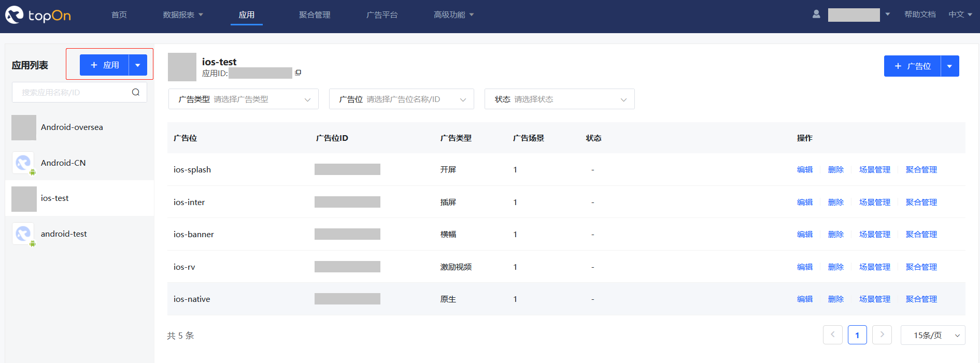Click the 激励视频 ad type cell
The image size is (980, 363).
pos(456,267)
